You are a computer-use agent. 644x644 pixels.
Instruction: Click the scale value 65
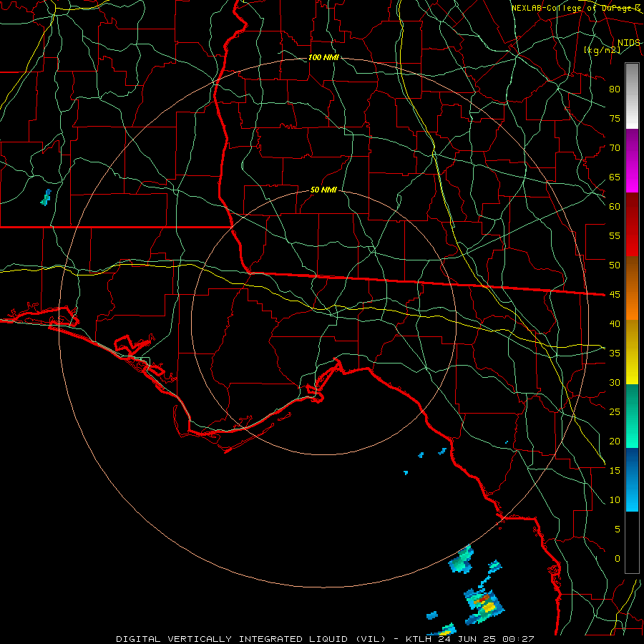tap(615, 177)
